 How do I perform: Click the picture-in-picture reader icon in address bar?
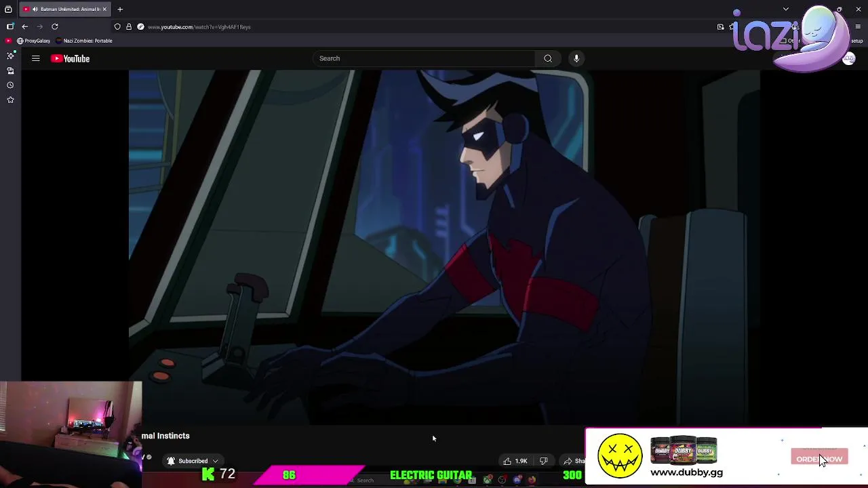pos(720,26)
